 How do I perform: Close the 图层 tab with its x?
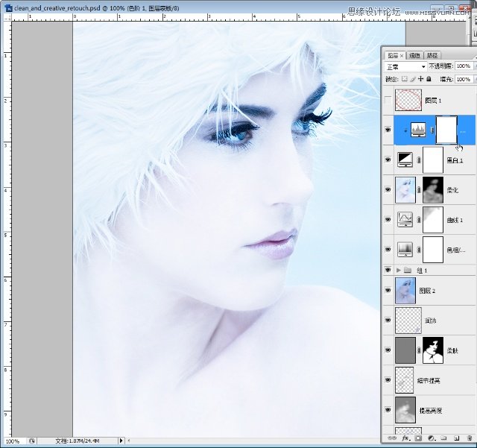pyautogui.click(x=402, y=56)
